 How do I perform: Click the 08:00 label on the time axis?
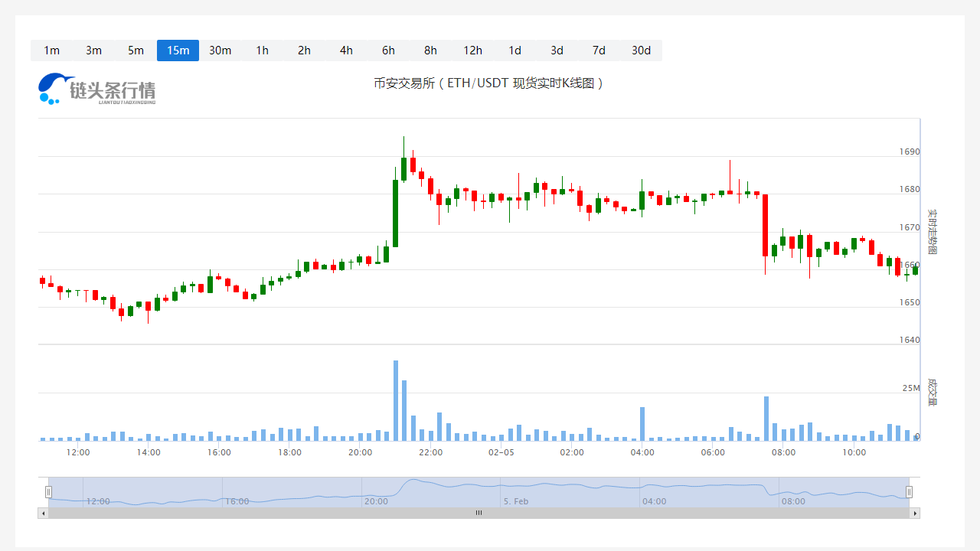pyautogui.click(x=783, y=452)
